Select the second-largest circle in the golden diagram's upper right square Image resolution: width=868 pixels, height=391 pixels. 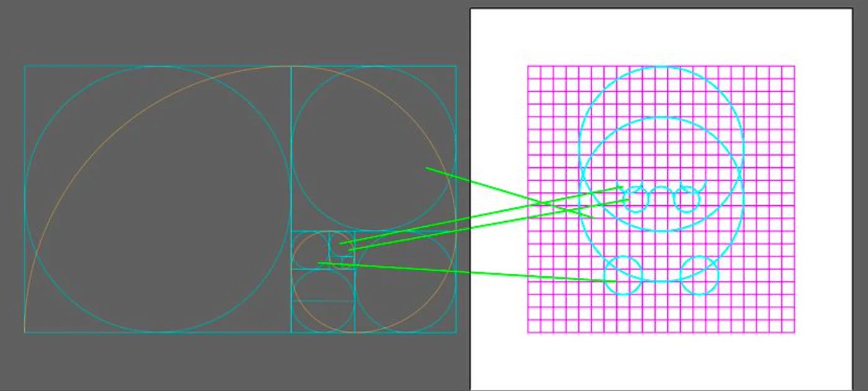(374, 148)
